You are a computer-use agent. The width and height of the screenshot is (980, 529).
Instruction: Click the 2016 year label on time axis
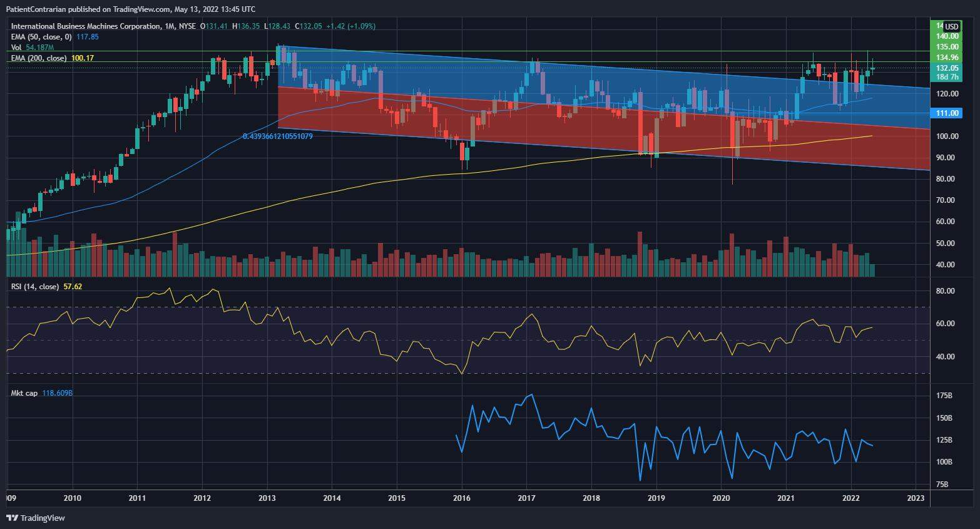pyautogui.click(x=462, y=498)
